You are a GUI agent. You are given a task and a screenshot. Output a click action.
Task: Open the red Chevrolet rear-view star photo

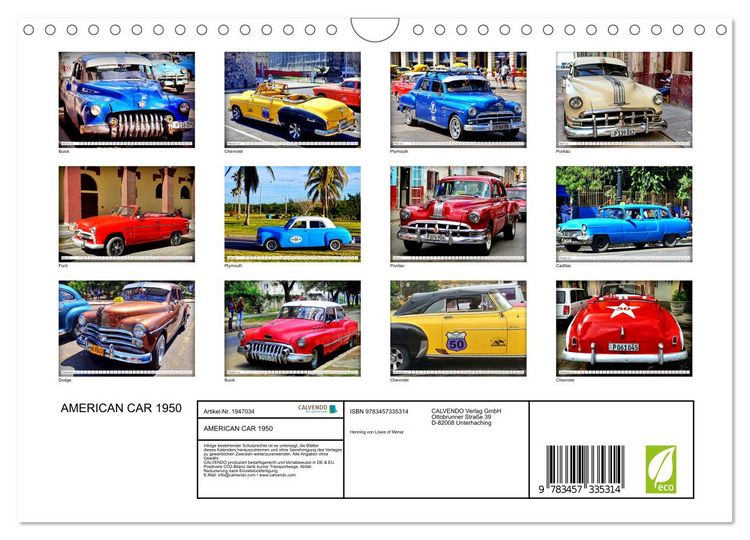[x=624, y=328]
